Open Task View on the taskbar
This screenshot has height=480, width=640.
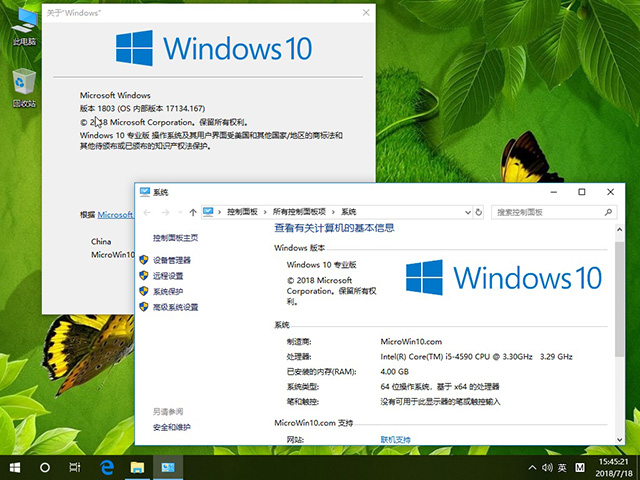click(75, 467)
